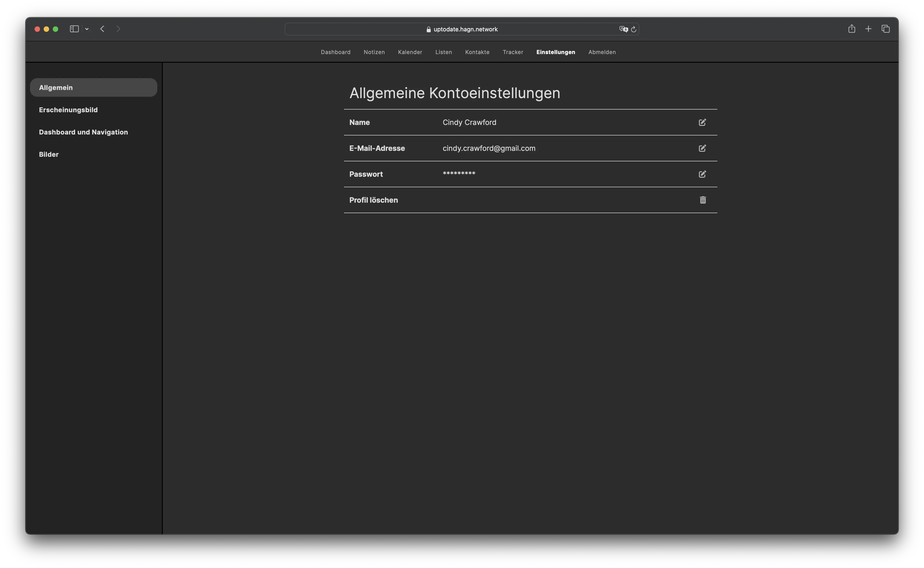Go back with the back arrow
The height and width of the screenshot is (568, 924).
coord(102,29)
